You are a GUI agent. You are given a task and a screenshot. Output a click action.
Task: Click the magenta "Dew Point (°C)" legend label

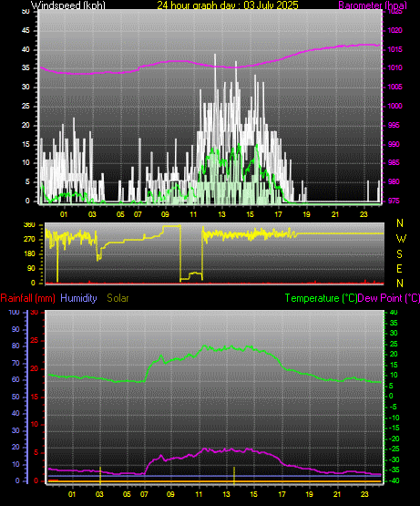click(389, 298)
